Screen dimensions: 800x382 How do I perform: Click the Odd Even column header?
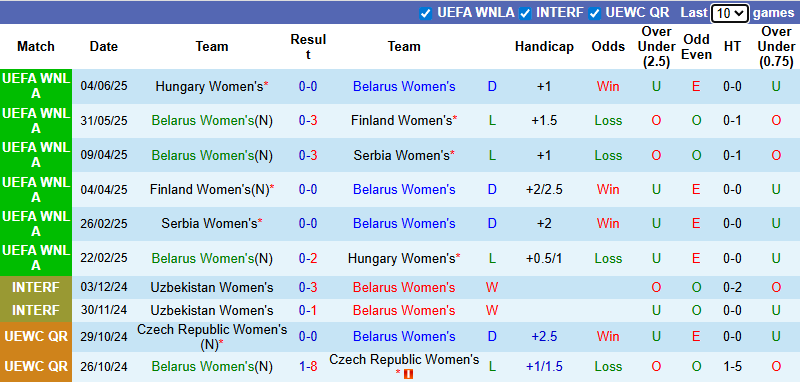[x=696, y=47]
